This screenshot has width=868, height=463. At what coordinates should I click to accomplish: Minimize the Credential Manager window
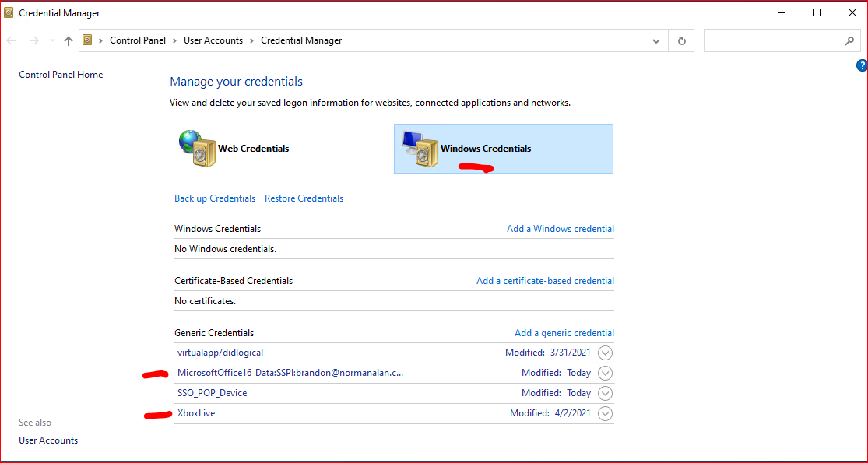point(781,12)
